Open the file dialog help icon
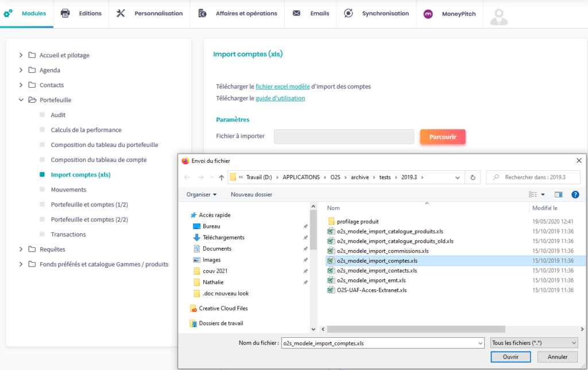 point(575,194)
